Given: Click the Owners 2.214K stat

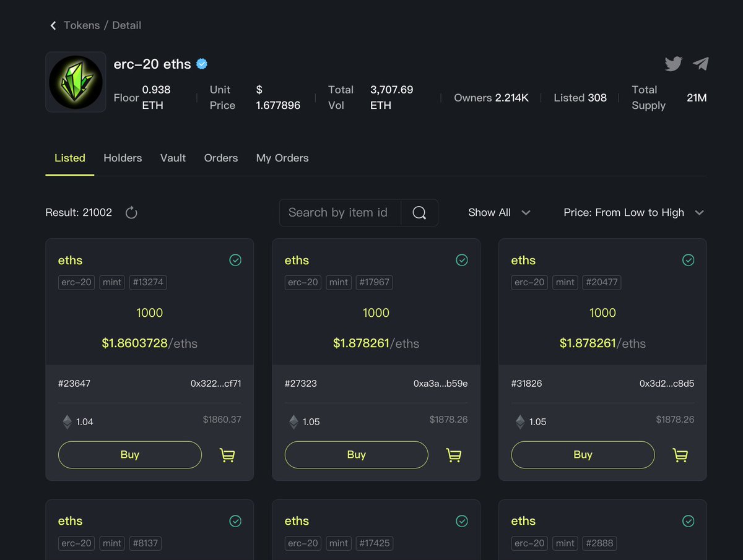Looking at the screenshot, I should click(492, 98).
